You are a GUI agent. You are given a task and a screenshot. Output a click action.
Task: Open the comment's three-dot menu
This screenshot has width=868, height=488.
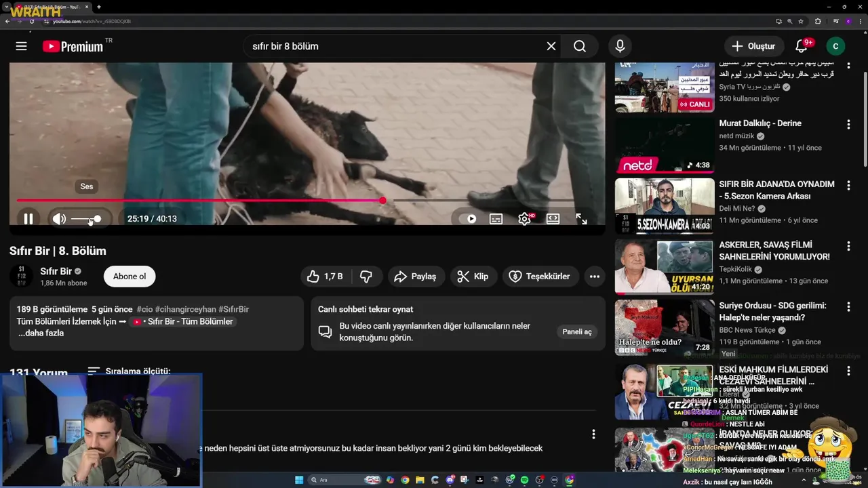click(x=593, y=434)
